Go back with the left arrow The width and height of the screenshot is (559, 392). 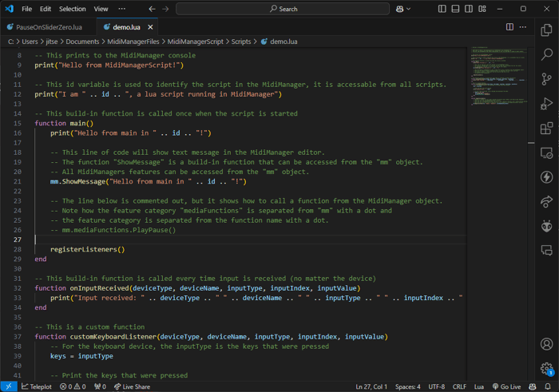point(152,9)
